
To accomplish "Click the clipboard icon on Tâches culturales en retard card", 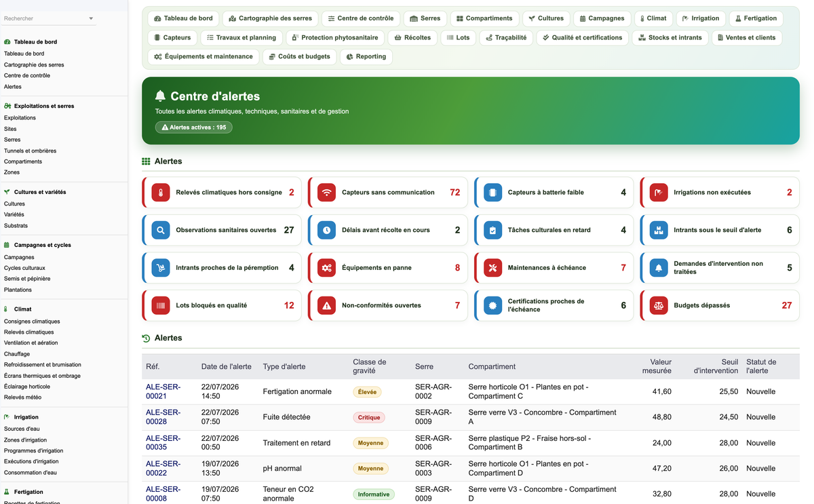I will pyautogui.click(x=492, y=230).
